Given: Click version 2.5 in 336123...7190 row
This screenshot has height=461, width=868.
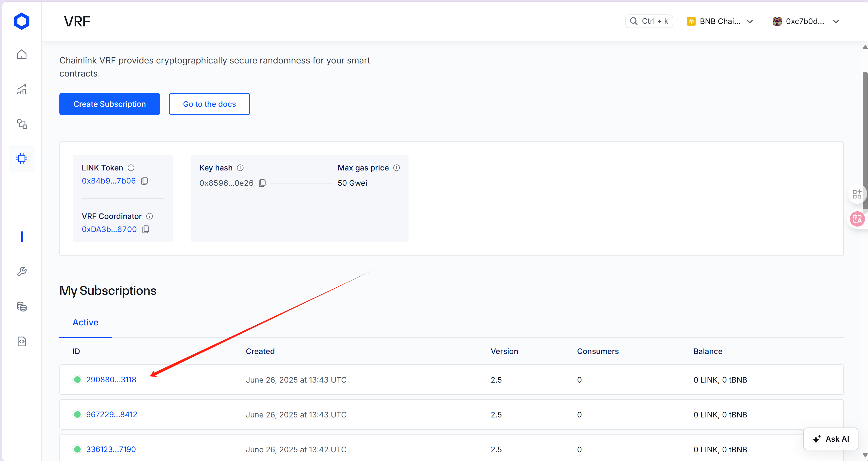Looking at the screenshot, I should pyautogui.click(x=496, y=450).
